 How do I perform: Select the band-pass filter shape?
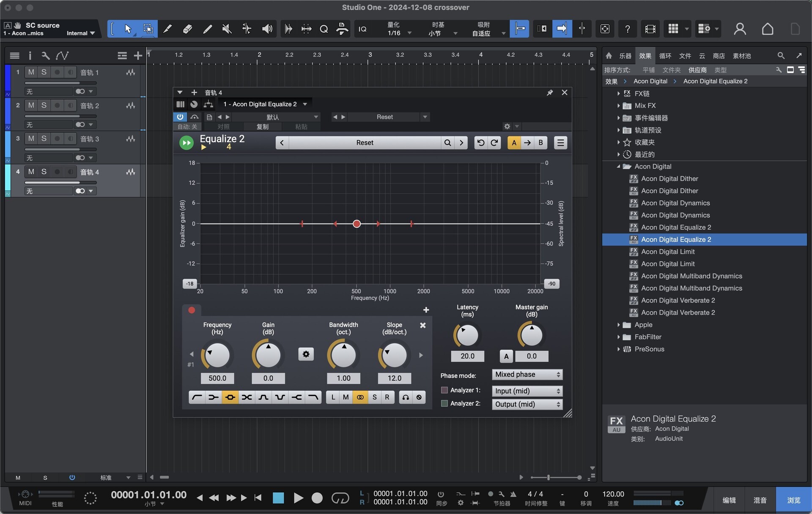[x=263, y=397]
